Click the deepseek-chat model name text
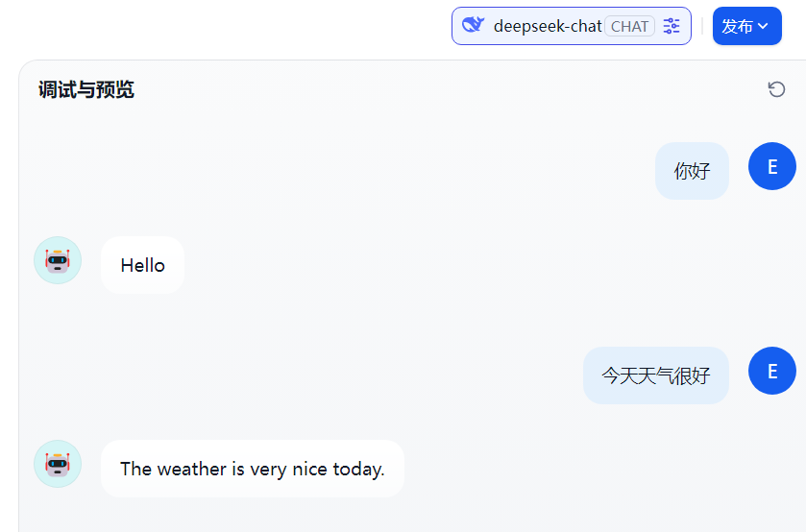This screenshot has width=806, height=532. pyautogui.click(x=548, y=26)
